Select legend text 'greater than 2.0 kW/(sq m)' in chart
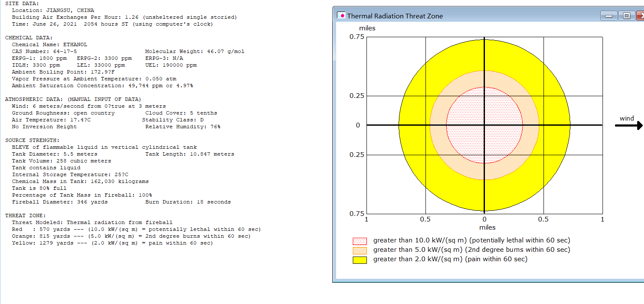Image resolution: width=644 pixels, height=304 pixels. [x=418, y=259]
